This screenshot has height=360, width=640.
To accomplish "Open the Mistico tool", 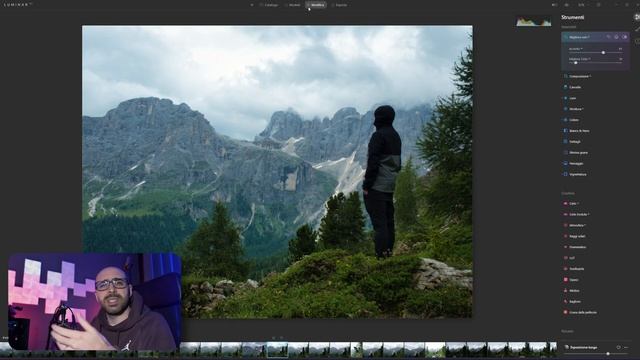I will 571,291.
